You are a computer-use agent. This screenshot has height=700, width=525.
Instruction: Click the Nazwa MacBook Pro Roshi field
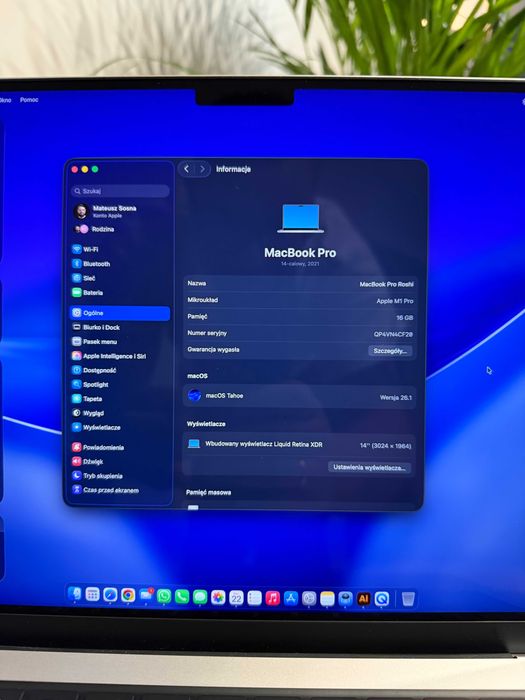click(300, 284)
